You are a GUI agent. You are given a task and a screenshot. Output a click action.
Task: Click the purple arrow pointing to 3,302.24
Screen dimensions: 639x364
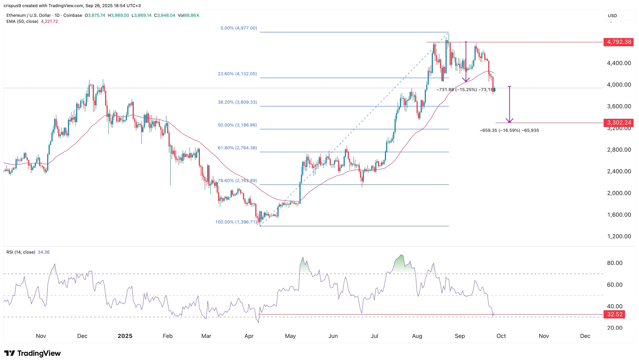click(x=509, y=104)
